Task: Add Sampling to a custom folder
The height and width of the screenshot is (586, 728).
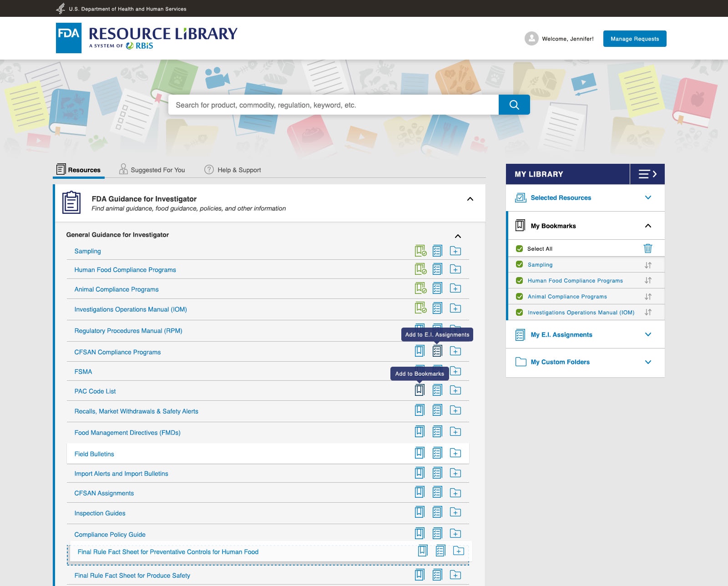Action: pyautogui.click(x=455, y=251)
